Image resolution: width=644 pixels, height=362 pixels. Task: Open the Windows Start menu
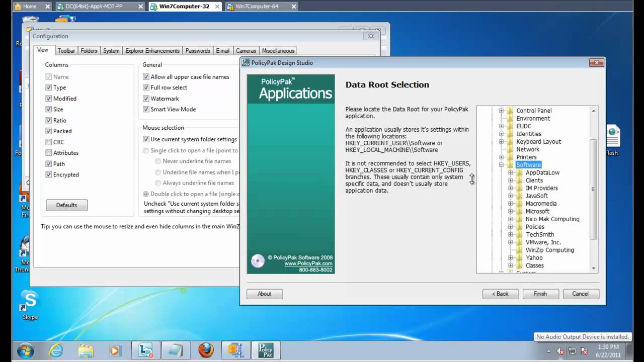(x=26, y=350)
